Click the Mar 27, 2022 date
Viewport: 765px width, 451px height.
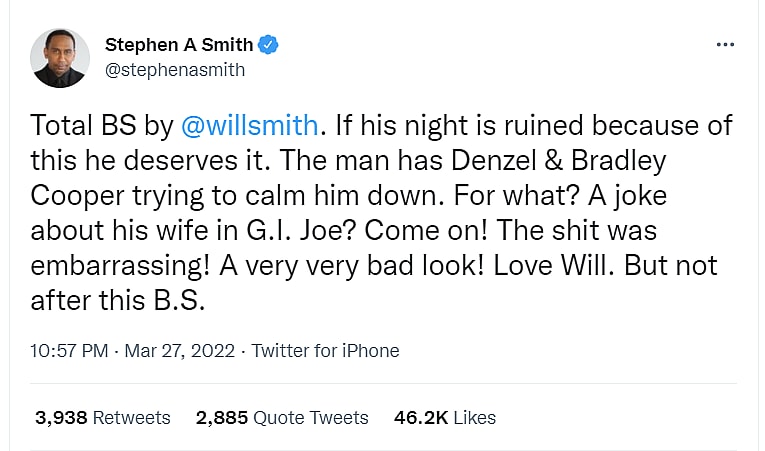pyautogui.click(x=180, y=351)
